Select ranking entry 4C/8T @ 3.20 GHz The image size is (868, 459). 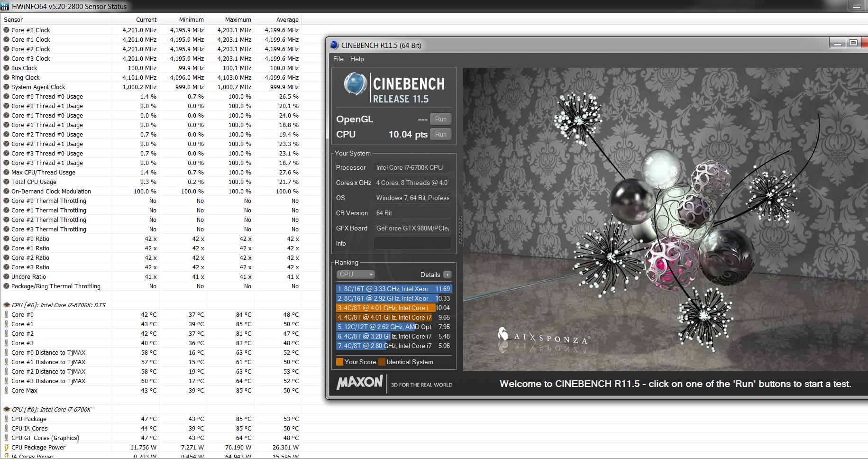pos(394,336)
